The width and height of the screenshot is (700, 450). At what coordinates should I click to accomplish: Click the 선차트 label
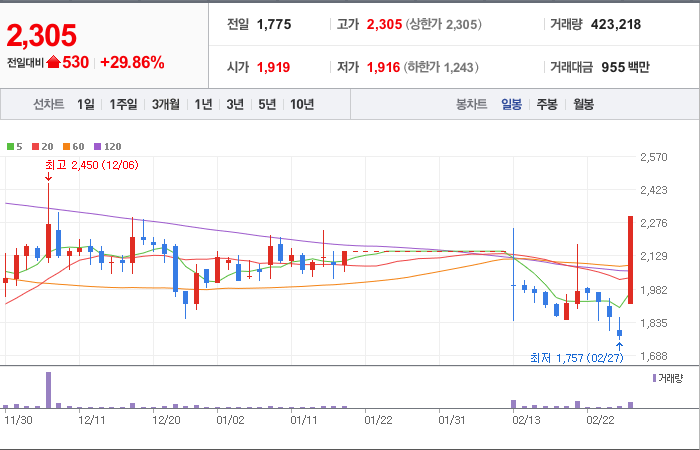(x=49, y=104)
